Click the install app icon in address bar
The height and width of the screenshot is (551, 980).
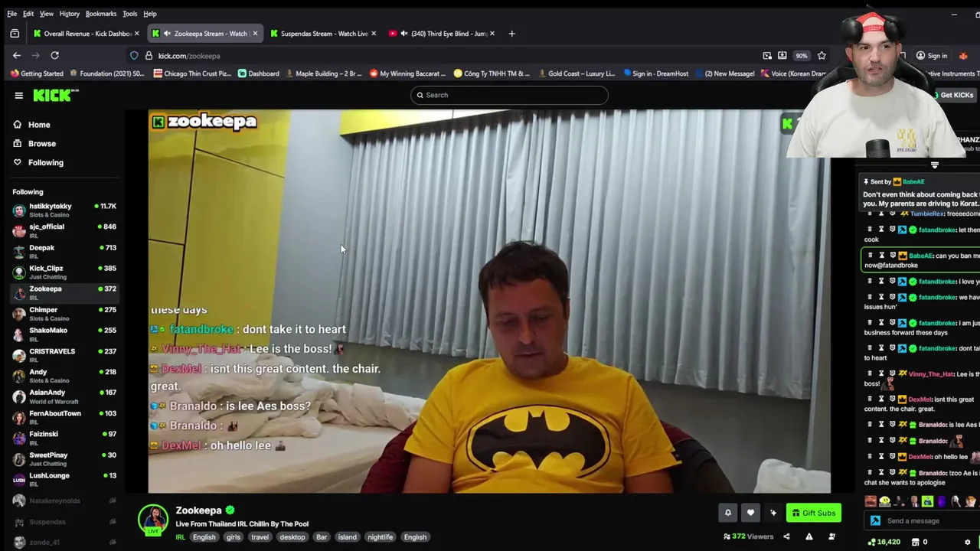(782, 56)
